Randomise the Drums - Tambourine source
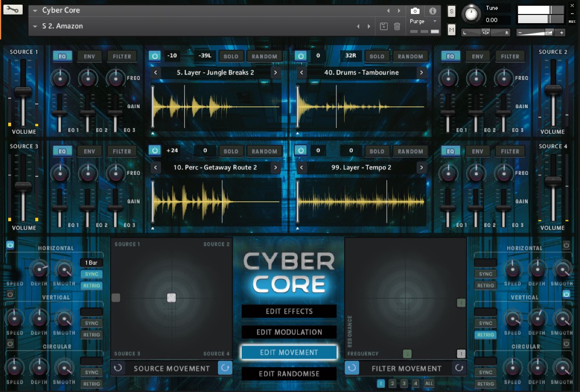 (410, 56)
